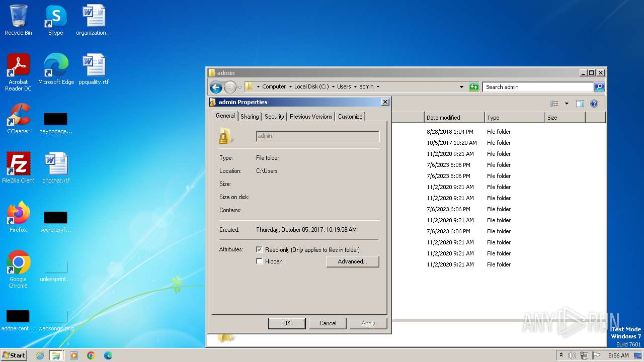Open Action Center flag tray icon
Screen dimensions: 644x362
pos(596,355)
